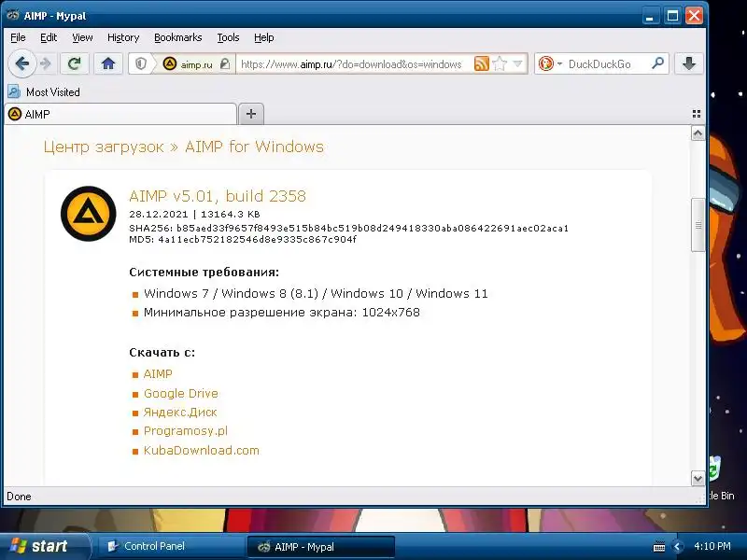Go back with the browser back arrow

coord(21,63)
